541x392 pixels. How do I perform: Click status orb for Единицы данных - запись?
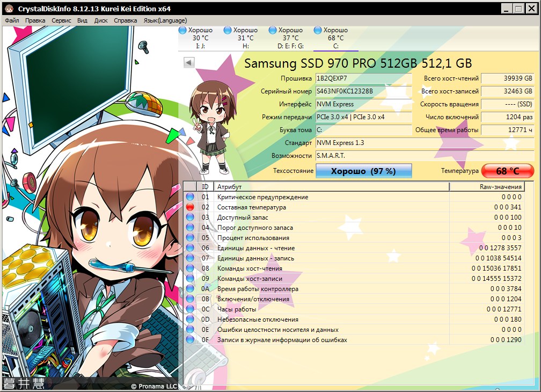pyautogui.click(x=190, y=258)
